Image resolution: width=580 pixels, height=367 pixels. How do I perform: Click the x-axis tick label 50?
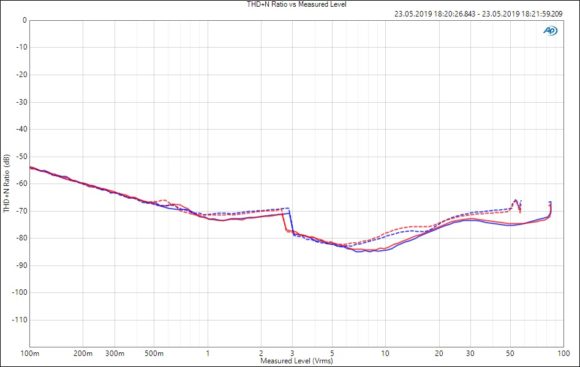[510, 354]
